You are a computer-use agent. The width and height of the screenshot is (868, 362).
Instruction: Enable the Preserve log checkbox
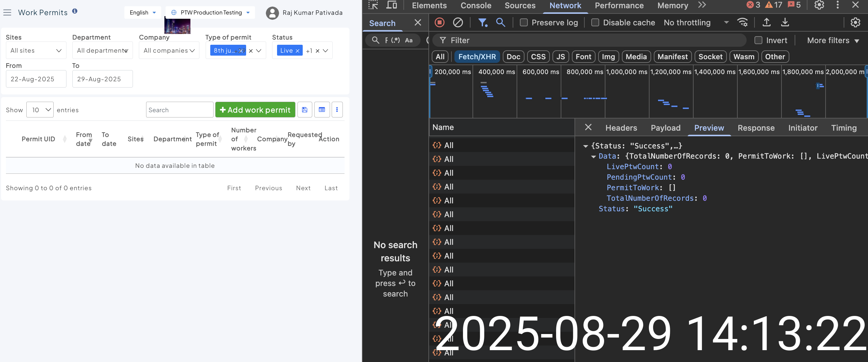[523, 23]
